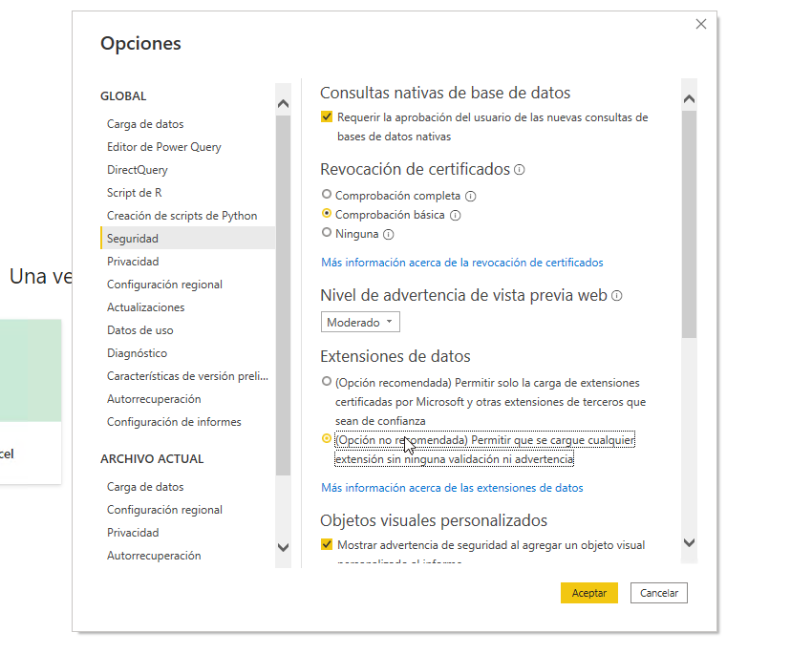Click info icon next to Revocación de certificados
812x654 pixels.
click(520, 170)
